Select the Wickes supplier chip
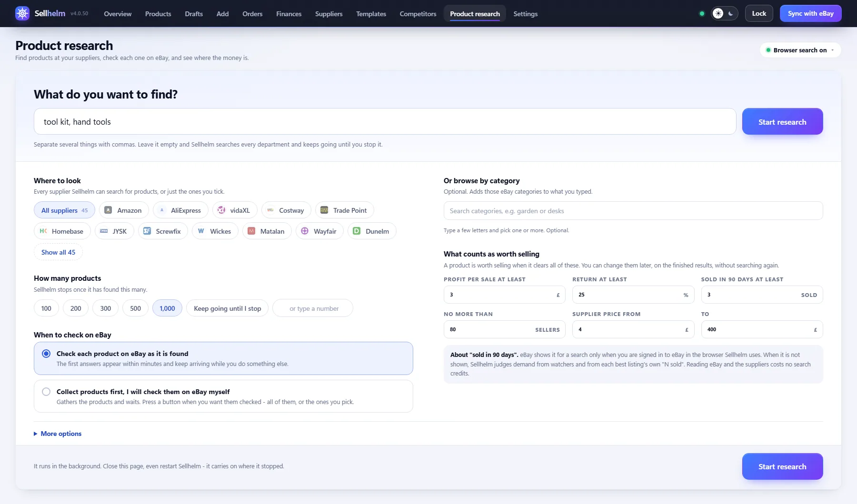The width and height of the screenshot is (857, 504). (x=215, y=231)
